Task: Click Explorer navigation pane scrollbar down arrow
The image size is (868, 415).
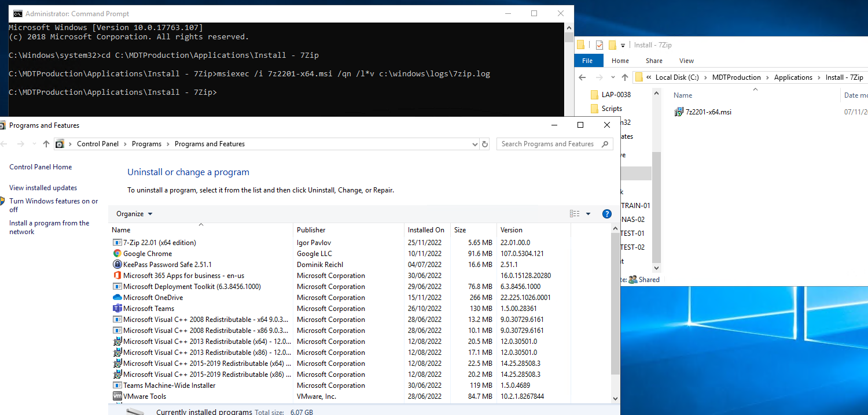Action: click(656, 268)
